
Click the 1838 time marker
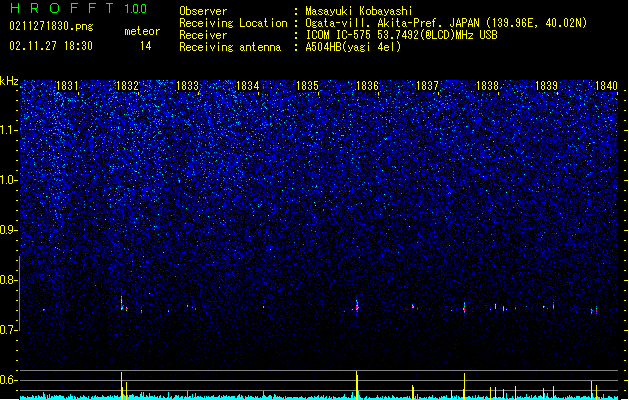coord(487,86)
